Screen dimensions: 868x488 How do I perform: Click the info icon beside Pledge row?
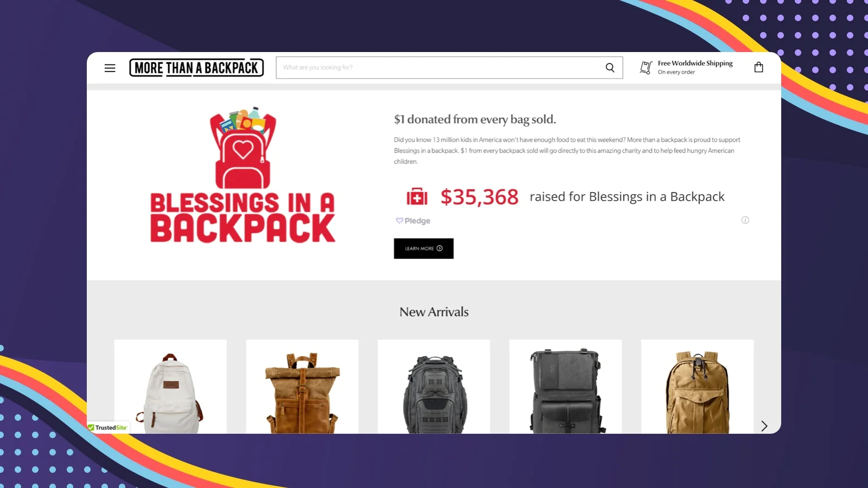pos(745,220)
